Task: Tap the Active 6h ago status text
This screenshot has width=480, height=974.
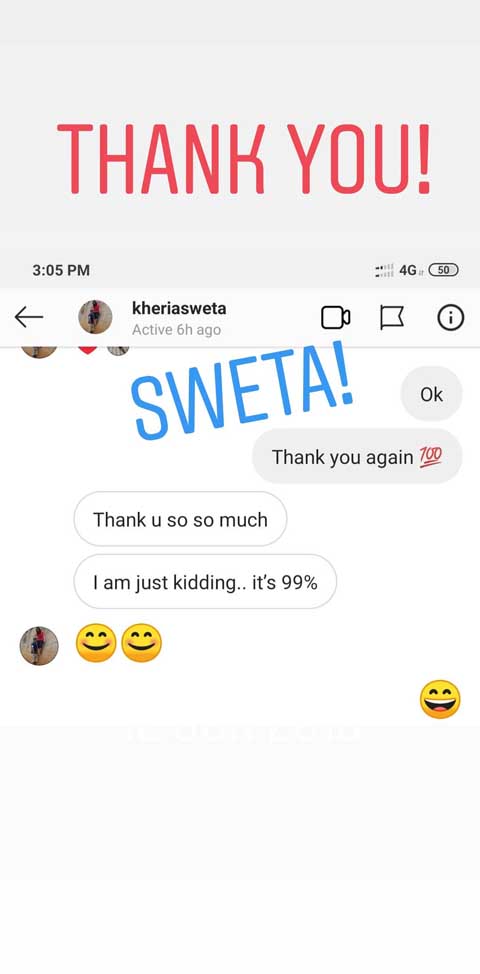Action: pyautogui.click(x=176, y=330)
